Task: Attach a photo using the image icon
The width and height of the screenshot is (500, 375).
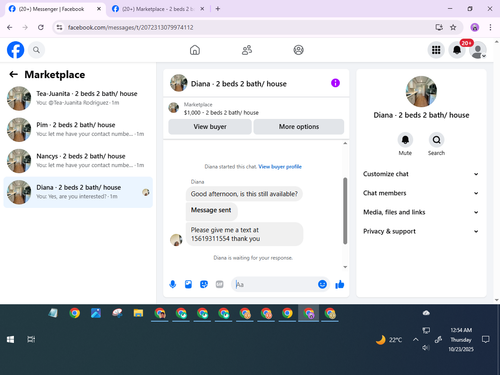Action: (188, 284)
